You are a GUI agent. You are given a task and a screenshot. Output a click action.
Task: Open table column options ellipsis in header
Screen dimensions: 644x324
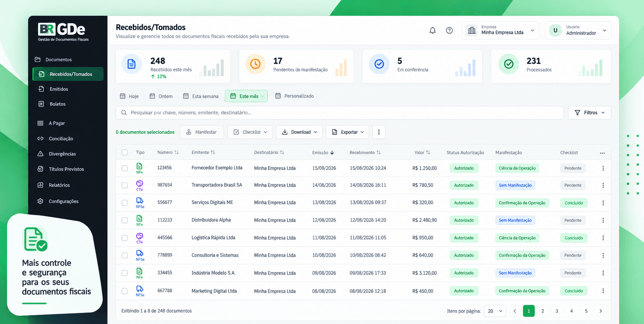[602, 153]
